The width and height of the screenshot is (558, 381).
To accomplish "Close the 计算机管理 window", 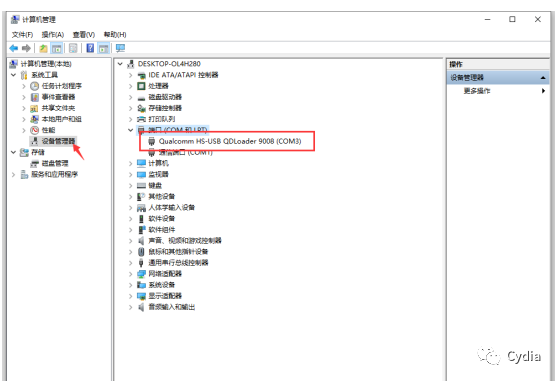I will pyautogui.click(x=538, y=20).
